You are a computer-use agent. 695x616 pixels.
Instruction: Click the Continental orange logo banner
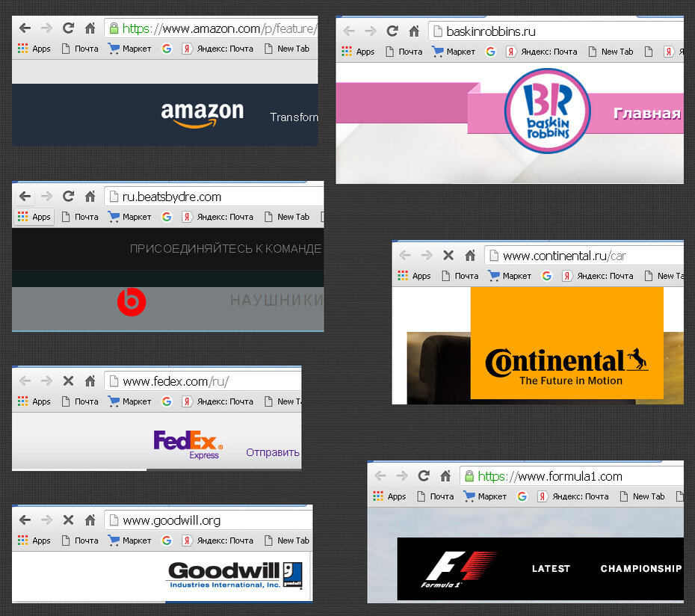coord(567,343)
